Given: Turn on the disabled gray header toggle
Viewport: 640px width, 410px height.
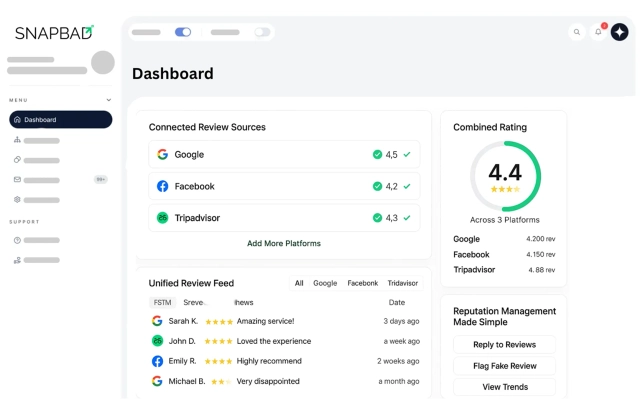Looking at the screenshot, I should click(x=262, y=32).
